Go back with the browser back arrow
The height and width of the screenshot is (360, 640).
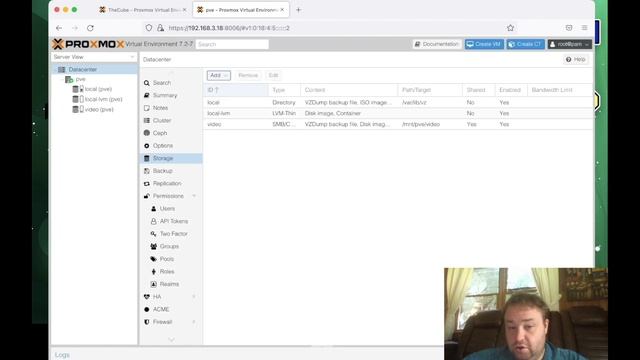(59, 28)
